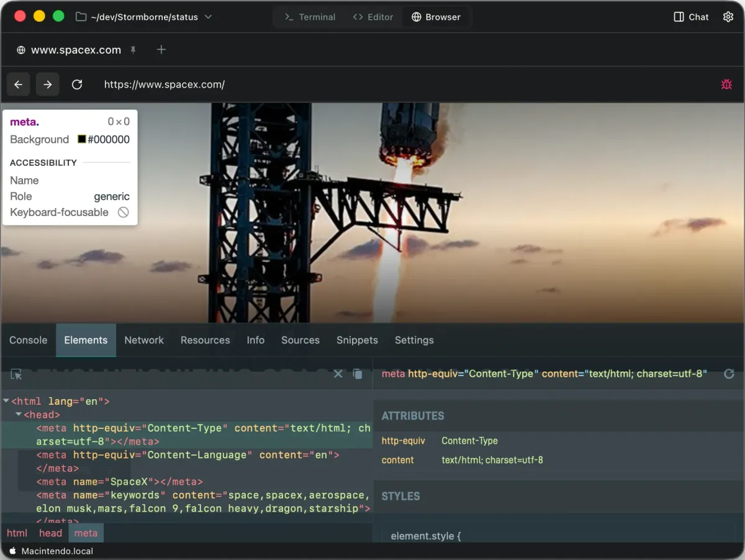This screenshot has width=745, height=560.
Task: Reload the page using the refresh icon
Action: click(77, 84)
